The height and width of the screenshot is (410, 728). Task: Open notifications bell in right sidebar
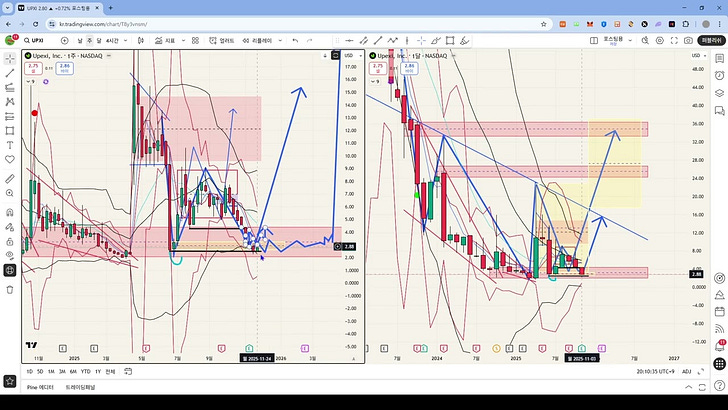tap(719, 346)
